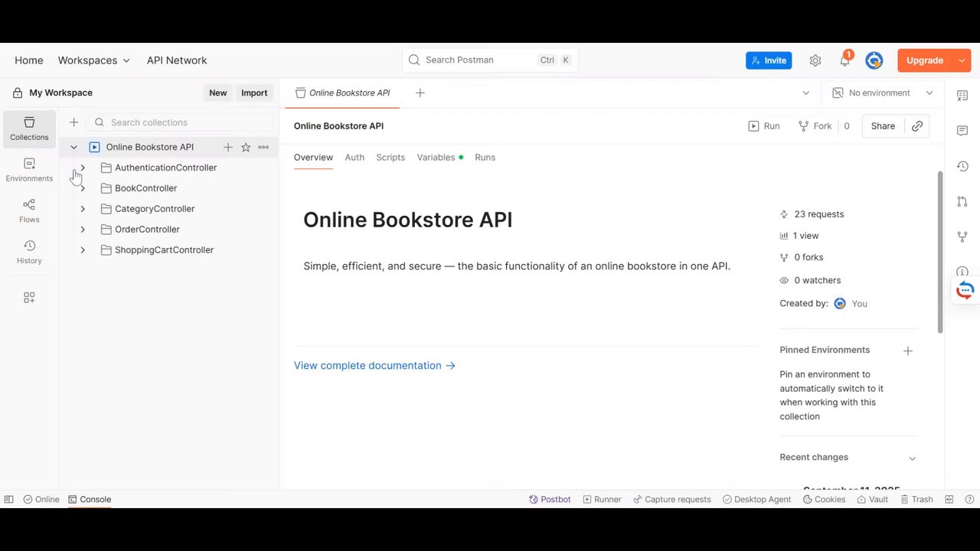The width and height of the screenshot is (980, 551).
Task: Open Postbot from the status bar
Action: (x=550, y=500)
